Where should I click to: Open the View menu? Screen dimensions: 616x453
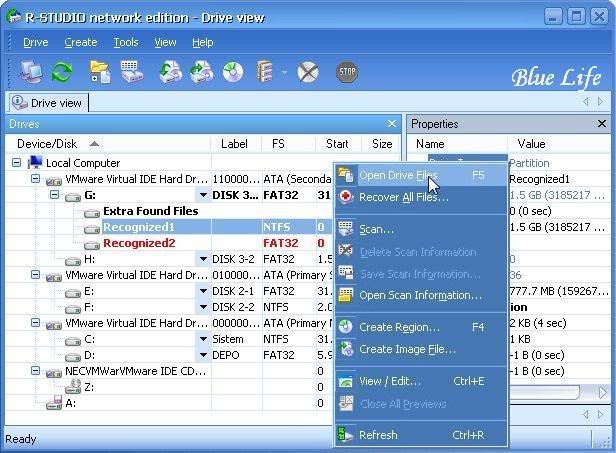click(165, 42)
